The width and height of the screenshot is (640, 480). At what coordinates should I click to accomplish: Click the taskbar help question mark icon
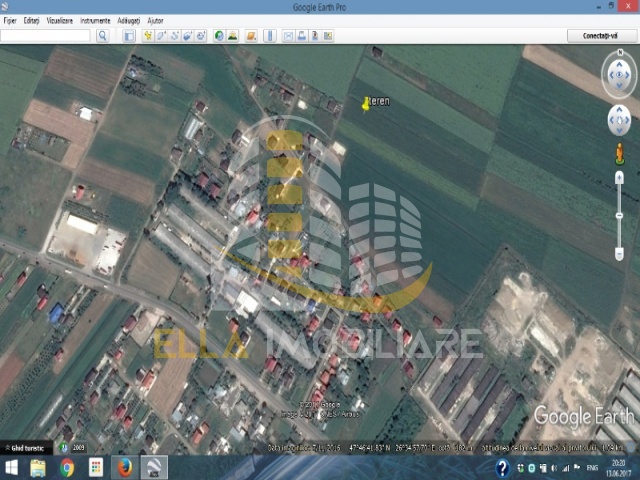pos(502,468)
